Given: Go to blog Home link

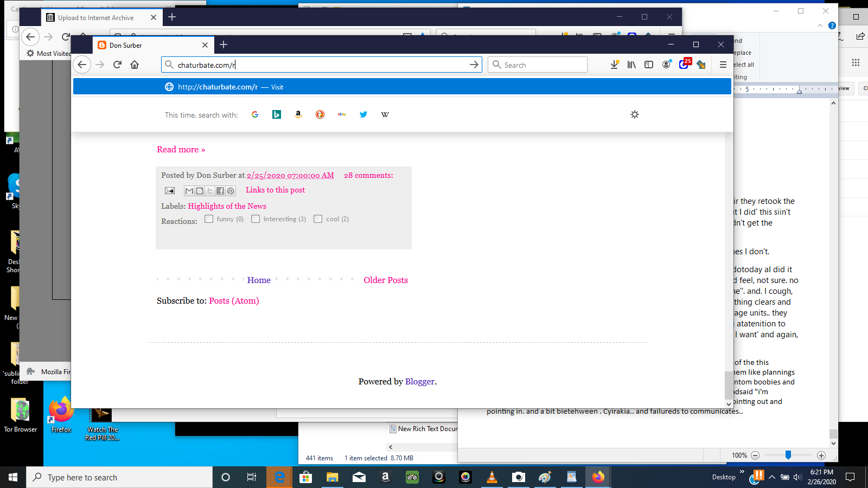Looking at the screenshot, I should (x=259, y=280).
